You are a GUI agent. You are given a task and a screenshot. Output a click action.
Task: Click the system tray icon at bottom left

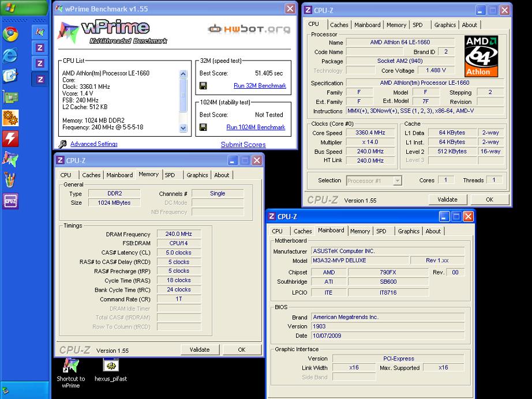pyautogui.click(x=5, y=390)
